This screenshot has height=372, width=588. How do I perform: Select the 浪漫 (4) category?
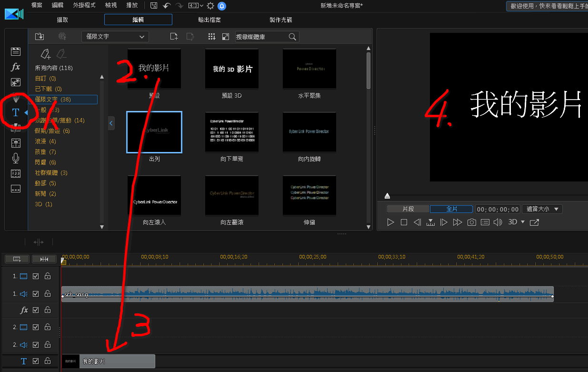(x=45, y=141)
